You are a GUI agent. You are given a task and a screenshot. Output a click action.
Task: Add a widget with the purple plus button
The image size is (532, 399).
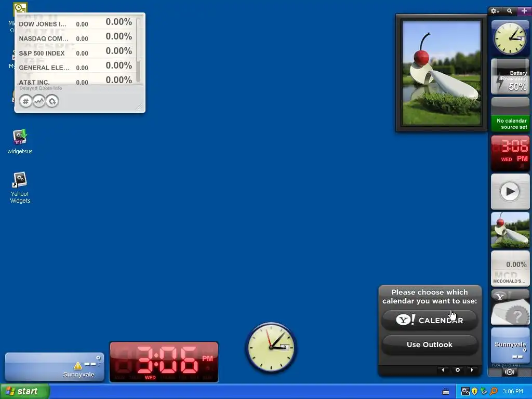point(524,11)
